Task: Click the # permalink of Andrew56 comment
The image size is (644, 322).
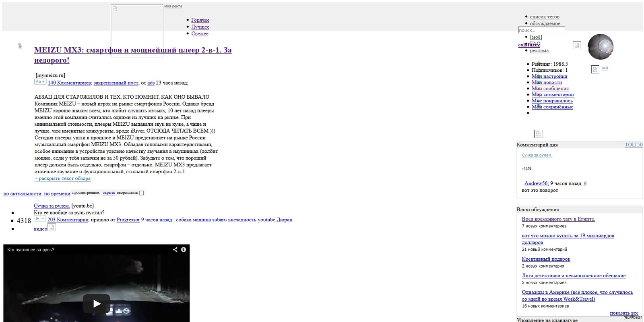Action: coord(585,183)
